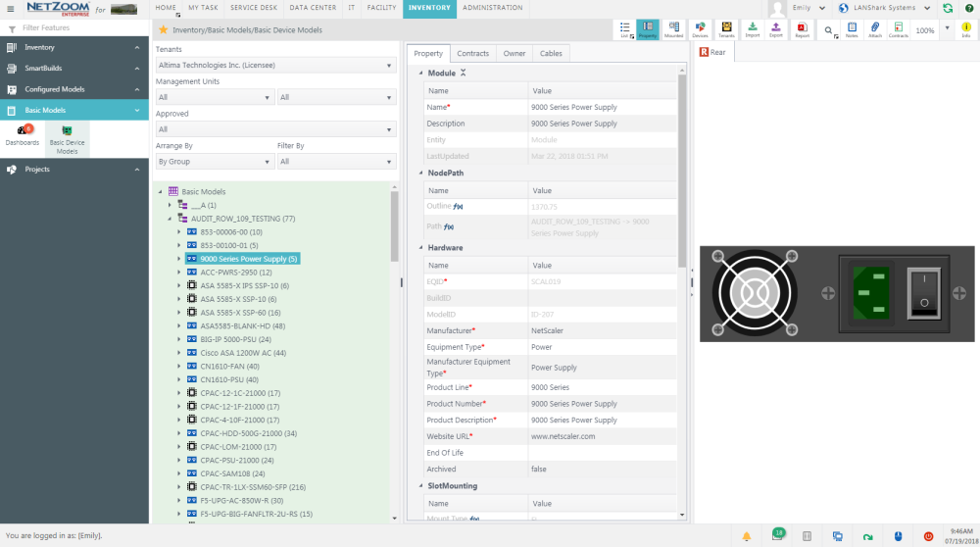The image size is (980, 547).
Task: Open the first Management Units dropdown
Action: (x=215, y=97)
